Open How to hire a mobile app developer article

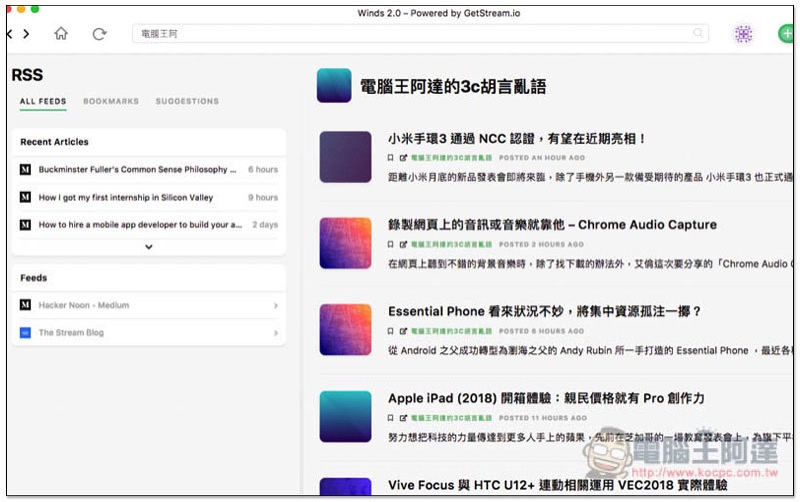pos(140,224)
